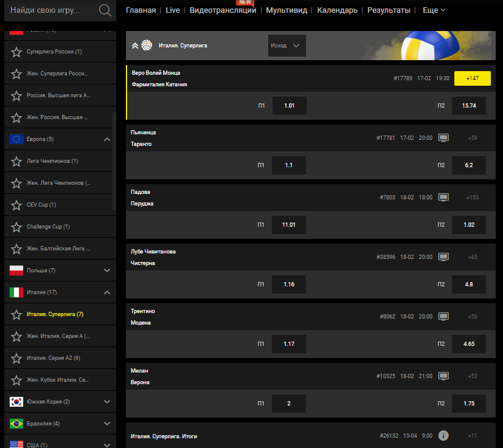
Task: Click the search magnifier icon
Action: point(105,10)
